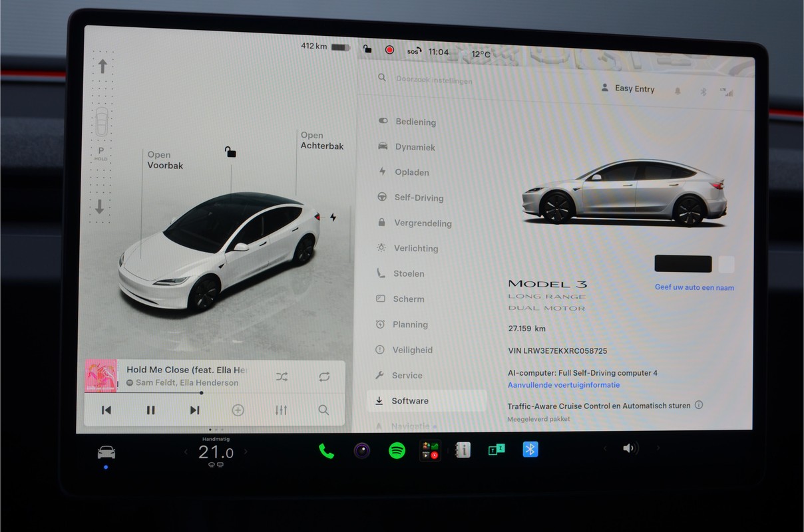Viewport: 804px width, 532px height.
Task: Tap the search magnifier in settings
Action: click(x=382, y=78)
